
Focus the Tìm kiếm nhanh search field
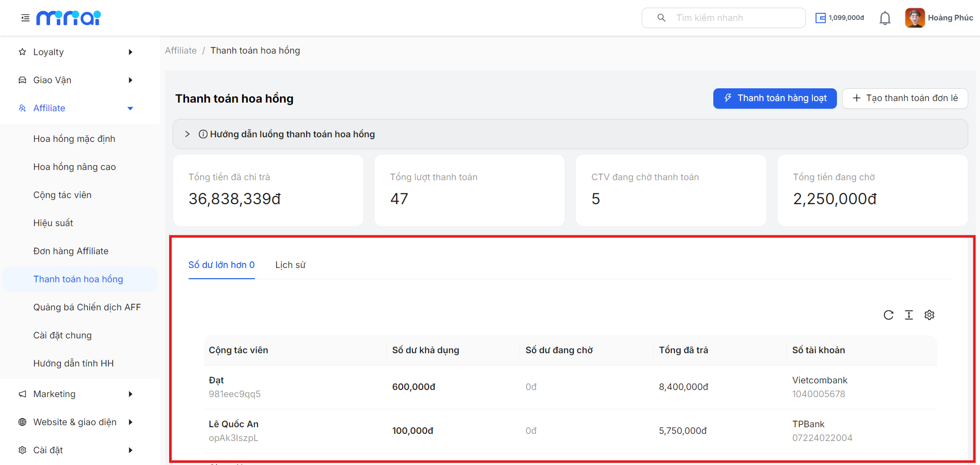pos(724,18)
